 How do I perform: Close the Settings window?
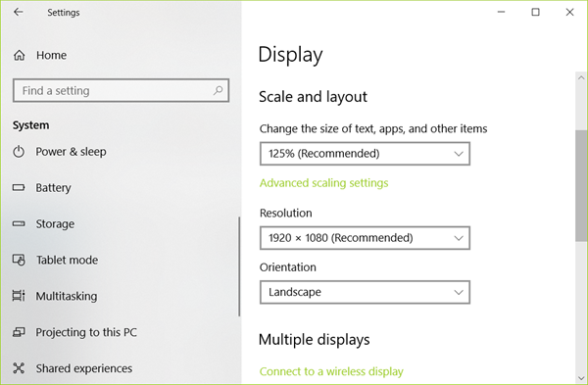point(569,12)
